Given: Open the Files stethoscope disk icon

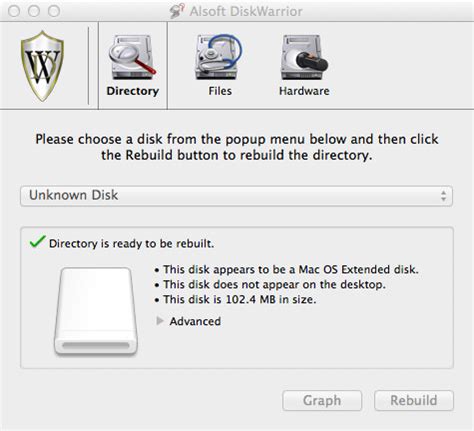Looking at the screenshot, I should pos(218,57).
